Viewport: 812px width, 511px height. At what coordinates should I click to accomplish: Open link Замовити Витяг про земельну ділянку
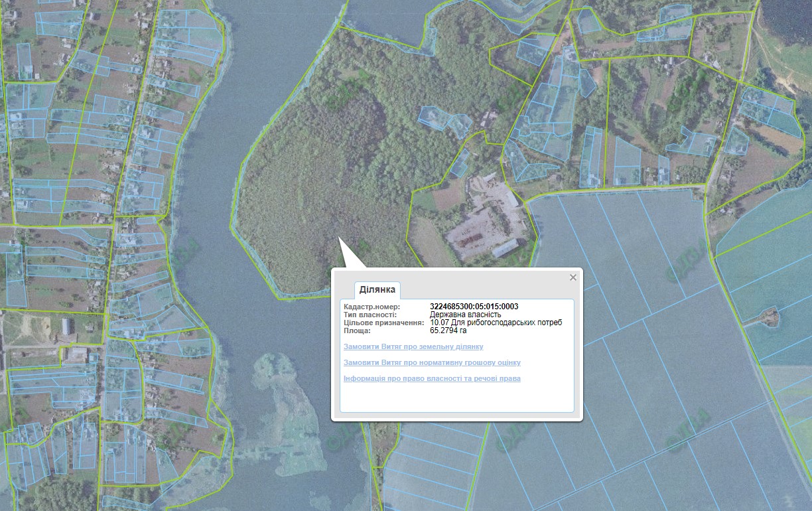point(413,347)
